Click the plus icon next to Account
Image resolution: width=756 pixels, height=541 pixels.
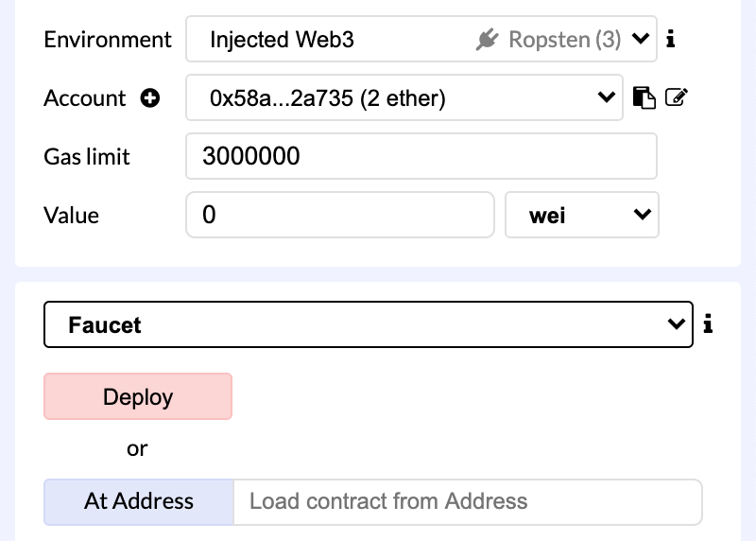point(150,98)
